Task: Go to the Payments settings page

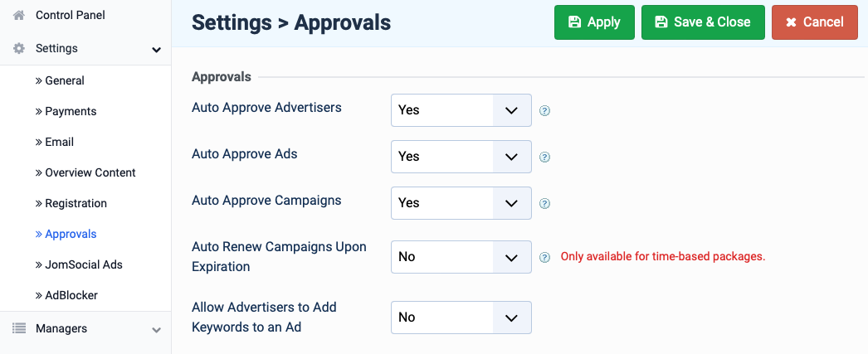Action: pos(66,111)
